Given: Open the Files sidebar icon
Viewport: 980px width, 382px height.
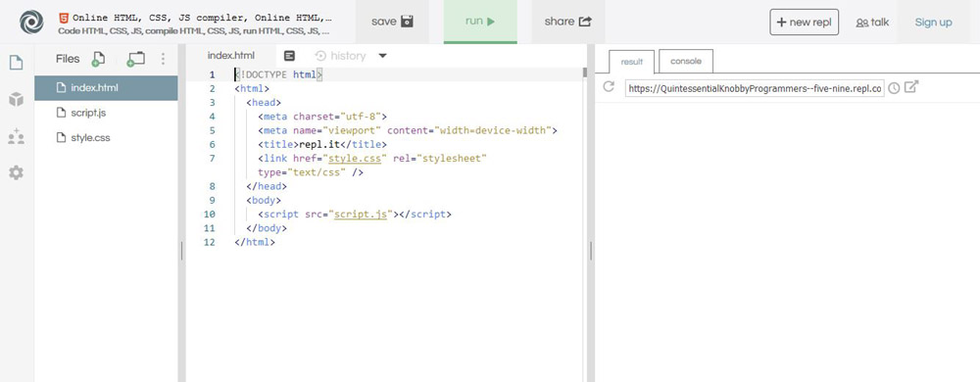Looking at the screenshot, I should (16, 63).
